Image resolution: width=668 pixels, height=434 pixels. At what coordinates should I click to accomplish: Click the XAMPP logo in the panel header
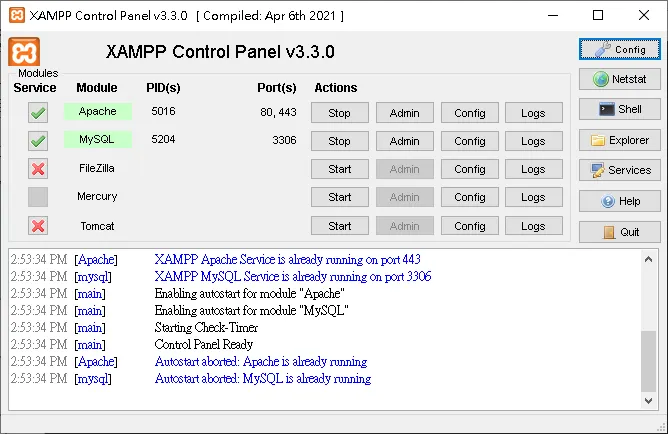[x=24, y=52]
